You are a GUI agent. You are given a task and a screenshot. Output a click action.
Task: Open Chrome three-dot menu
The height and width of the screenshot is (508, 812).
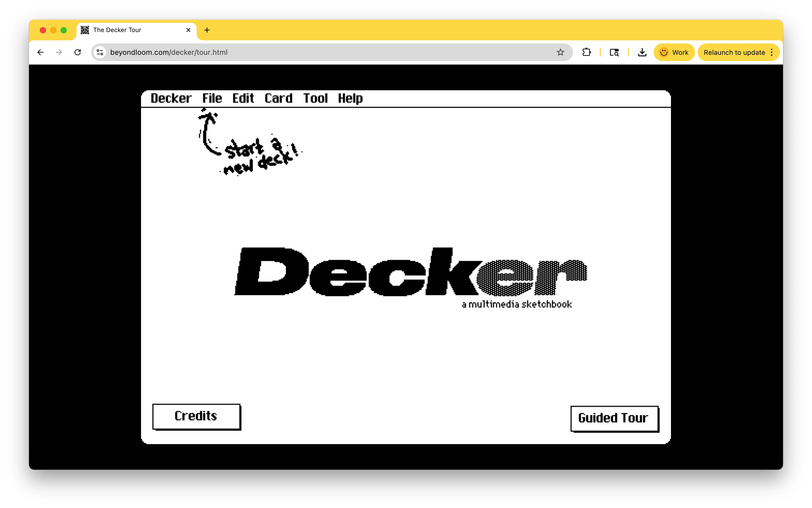click(x=772, y=53)
